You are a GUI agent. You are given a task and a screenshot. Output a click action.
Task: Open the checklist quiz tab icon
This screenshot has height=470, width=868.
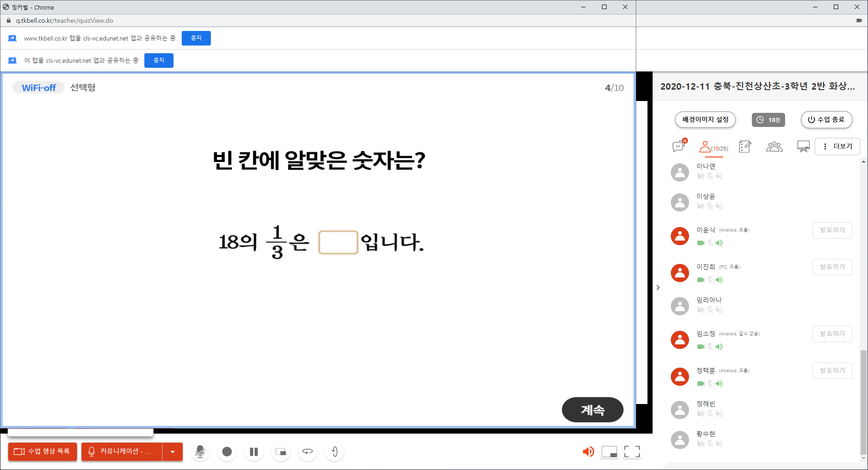(x=745, y=147)
